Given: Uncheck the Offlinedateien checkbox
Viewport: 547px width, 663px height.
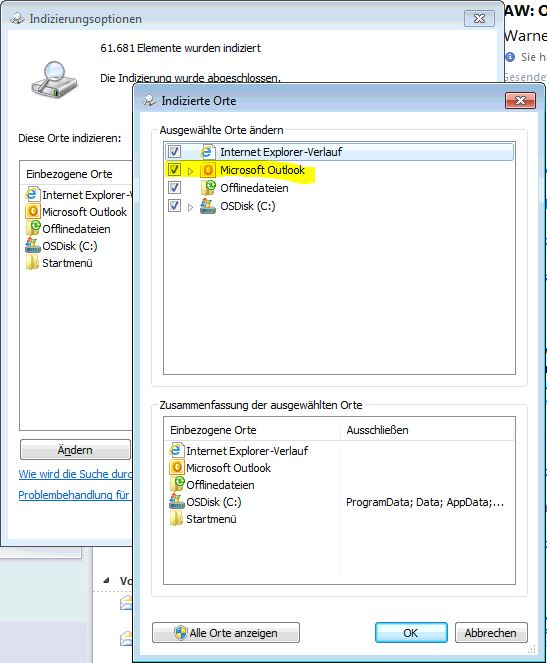Looking at the screenshot, I should pyautogui.click(x=174, y=188).
